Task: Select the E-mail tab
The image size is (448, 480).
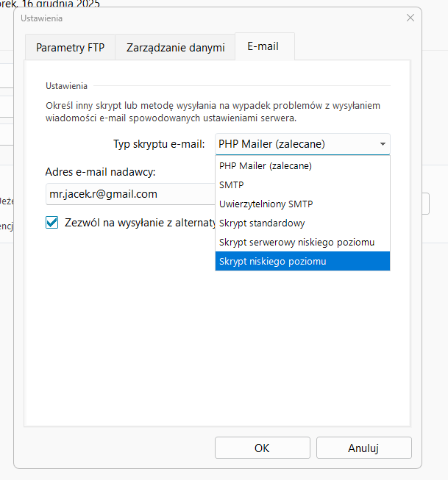Action: pyautogui.click(x=264, y=47)
